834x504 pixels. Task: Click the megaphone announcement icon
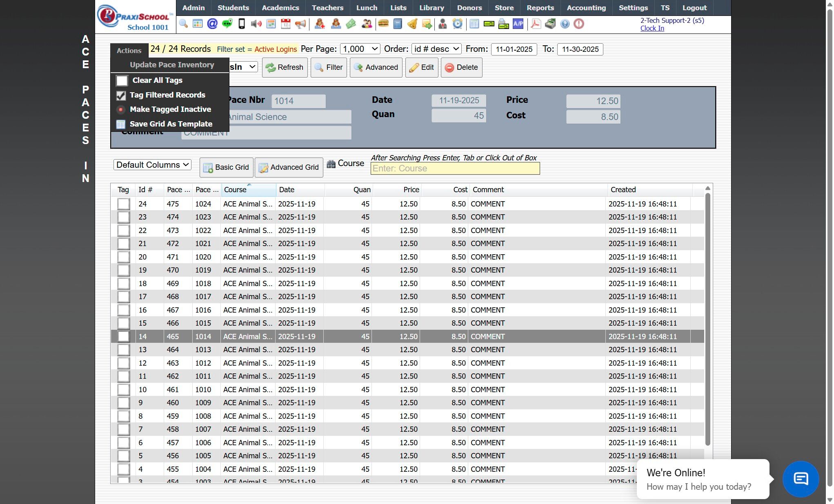click(x=300, y=24)
